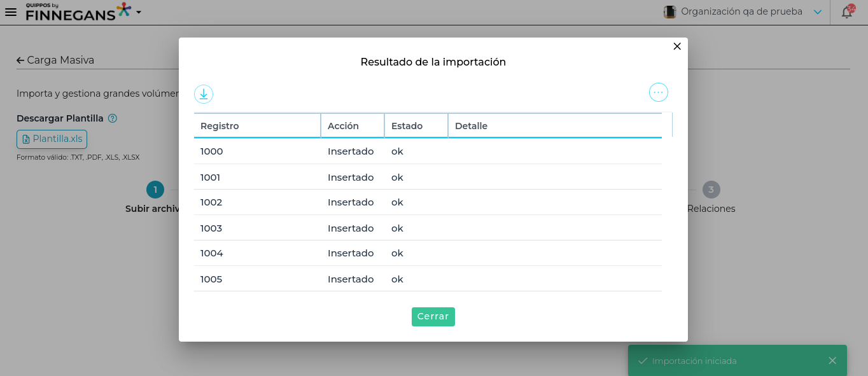Dismiss the Importación iniciada toast
This screenshot has width=868, height=376.
point(832,361)
